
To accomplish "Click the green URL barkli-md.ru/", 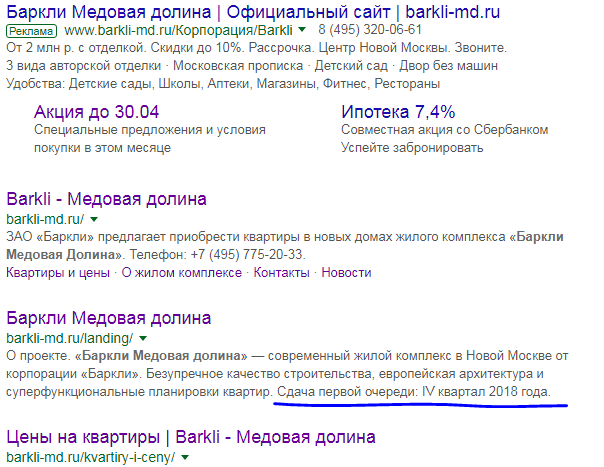I will coord(45,219).
